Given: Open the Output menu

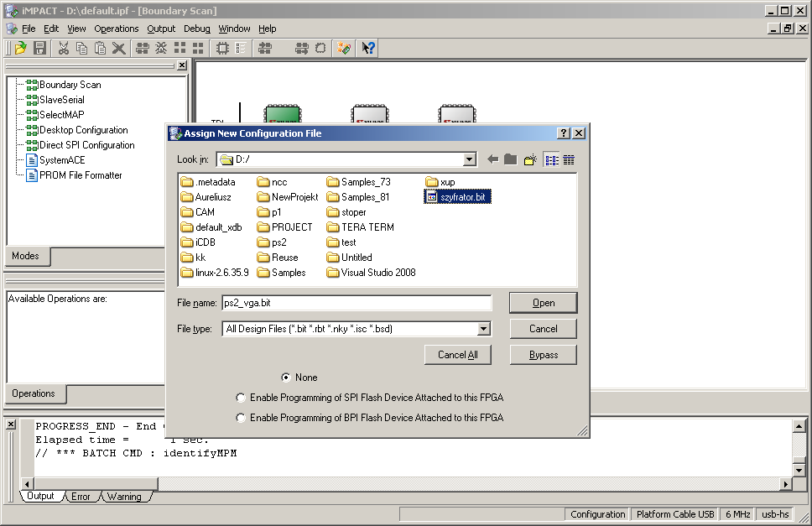Looking at the screenshot, I should 161,29.
